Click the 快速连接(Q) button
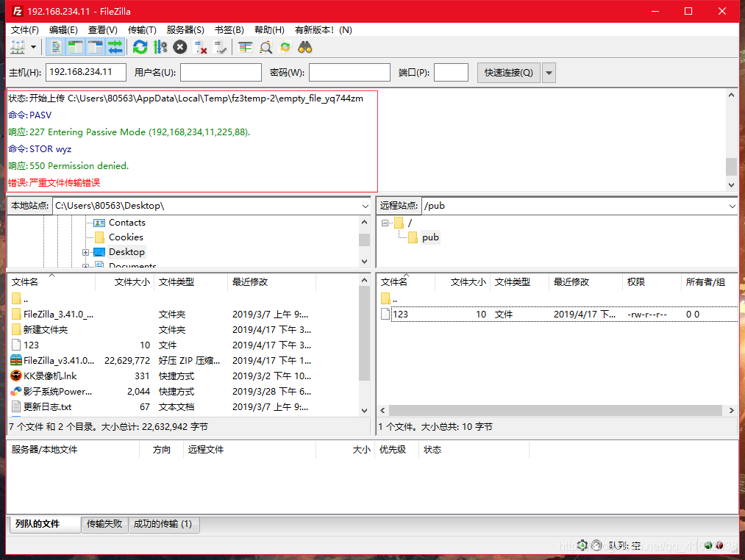This screenshot has height=560, width=745. [509, 73]
